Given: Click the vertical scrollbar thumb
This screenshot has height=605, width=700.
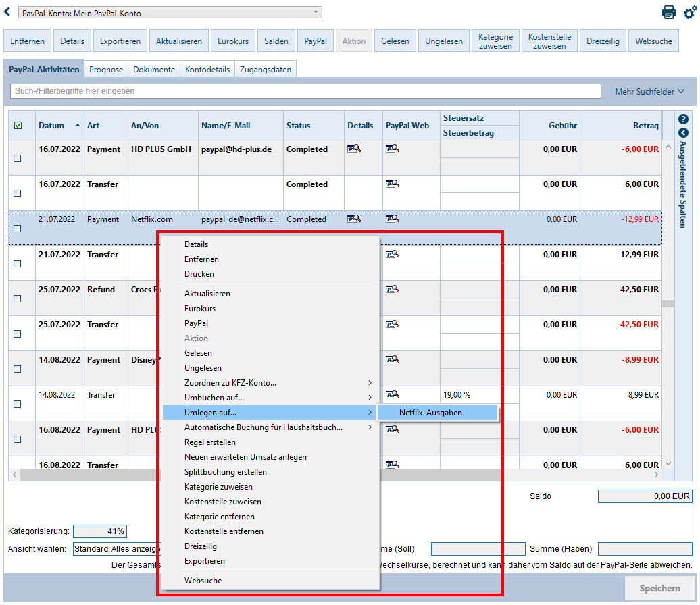Looking at the screenshot, I should point(668,304).
